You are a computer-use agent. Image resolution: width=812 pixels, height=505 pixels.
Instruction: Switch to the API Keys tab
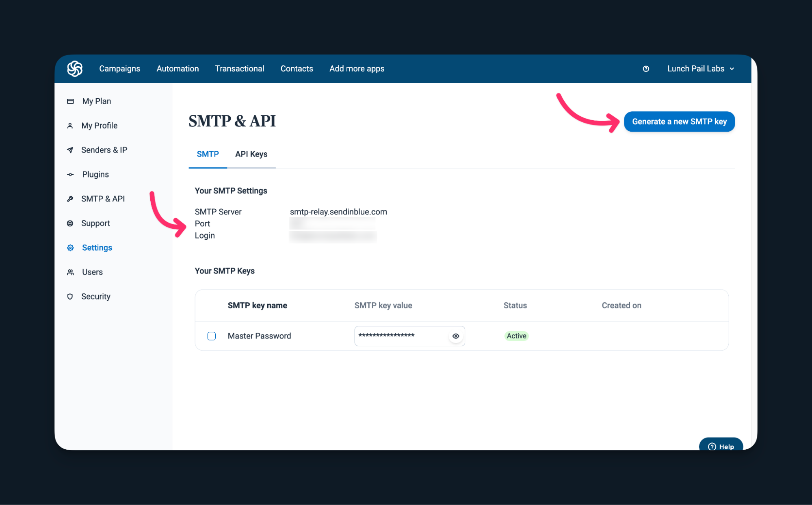(x=251, y=154)
